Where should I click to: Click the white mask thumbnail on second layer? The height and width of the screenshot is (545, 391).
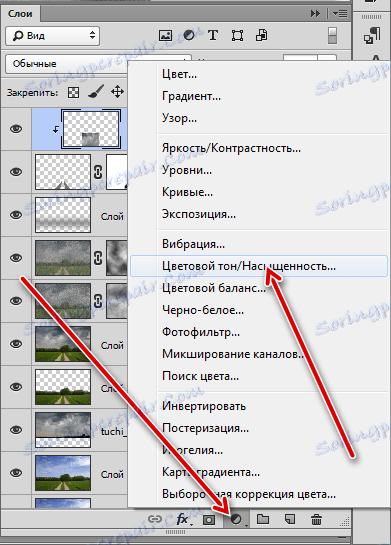click(x=116, y=172)
